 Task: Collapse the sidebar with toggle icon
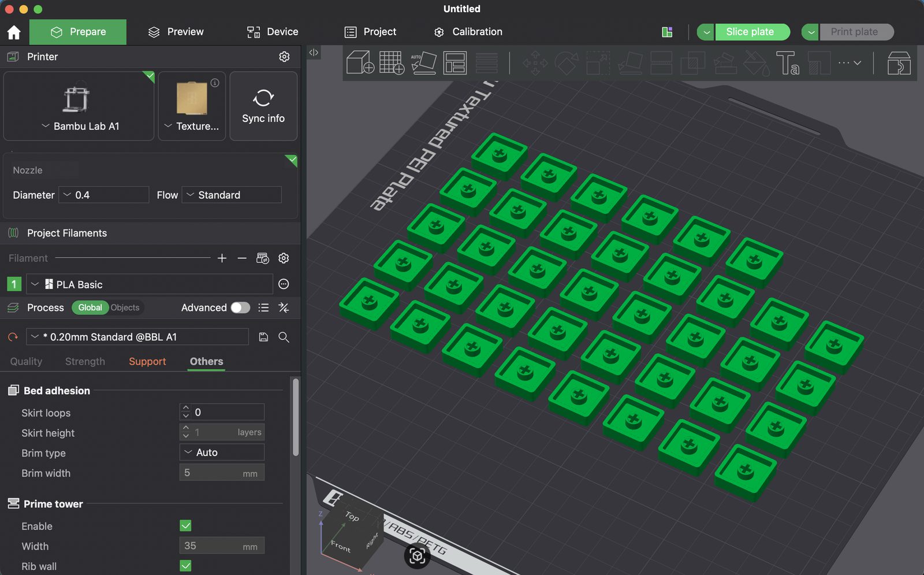tap(314, 53)
